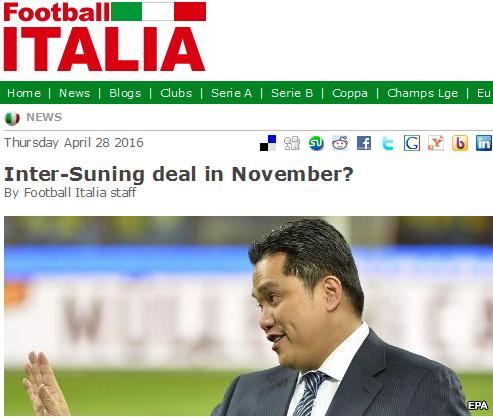Open the Serie B page

tap(292, 93)
